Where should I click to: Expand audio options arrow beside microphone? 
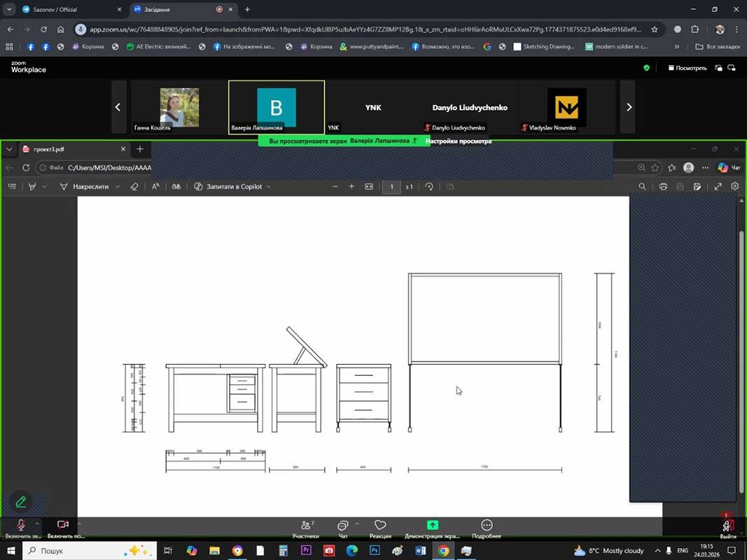tap(37, 523)
